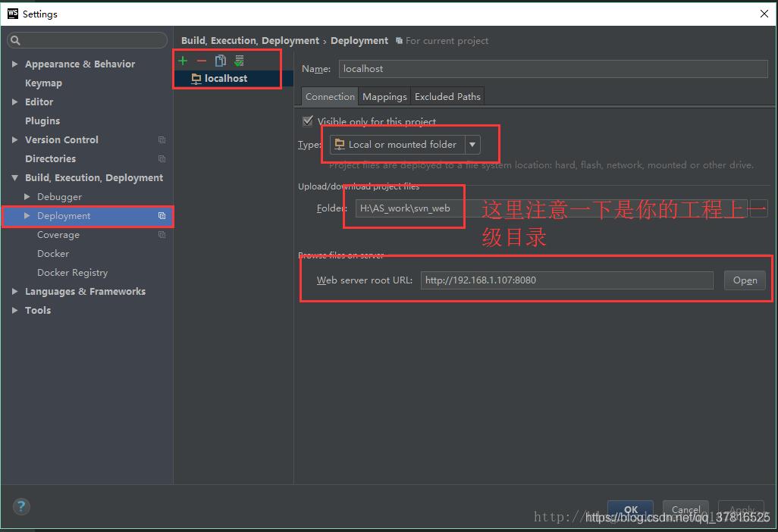The height and width of the screenshot is (532, 778).
Task: Expand the Editor section
Action: [x=15, y=102]
